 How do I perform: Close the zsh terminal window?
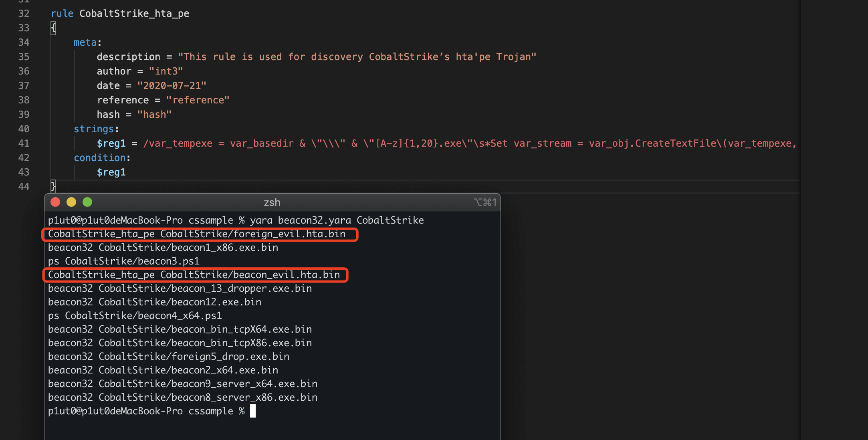55,202
